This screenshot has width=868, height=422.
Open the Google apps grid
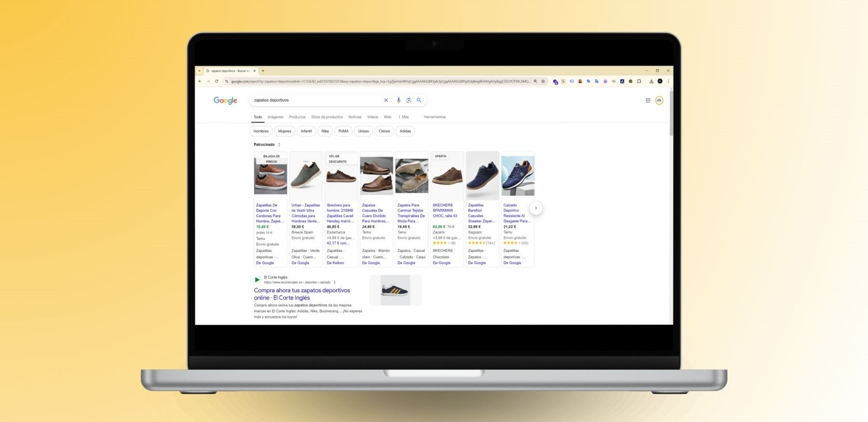(648, 100)
